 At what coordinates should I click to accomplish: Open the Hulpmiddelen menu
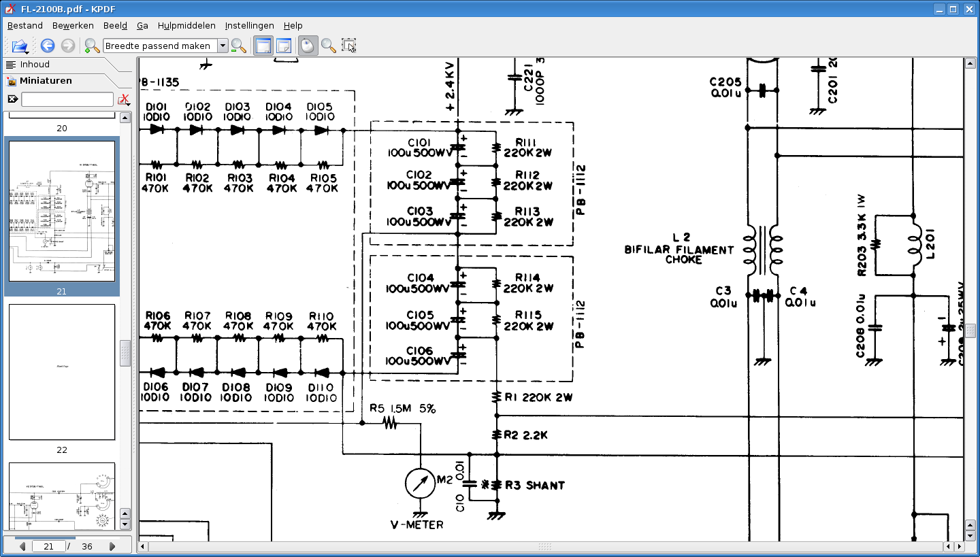click(x=186, y=25)
